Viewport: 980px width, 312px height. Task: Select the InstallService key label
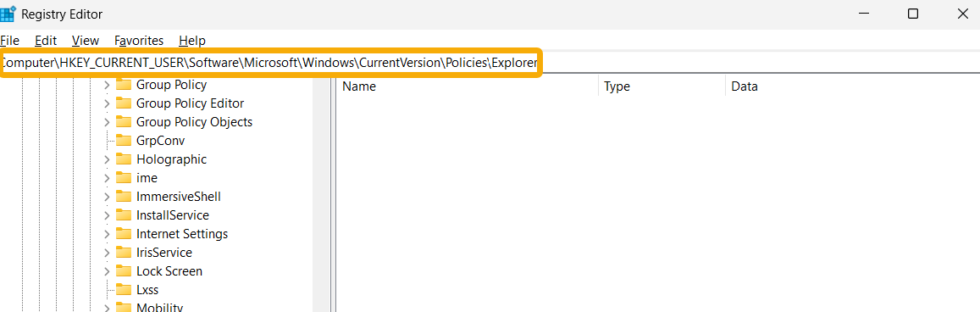[x=173, y=215]
